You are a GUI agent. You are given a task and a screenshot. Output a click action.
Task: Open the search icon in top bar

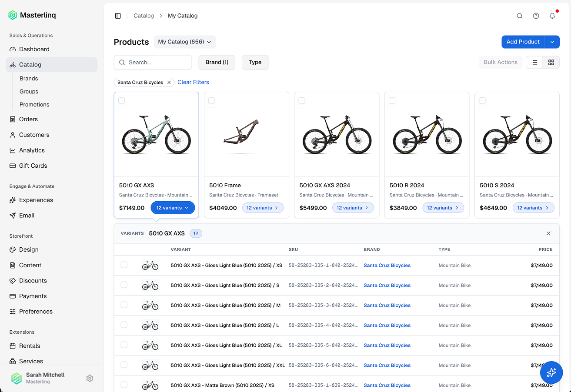point(520,16)
